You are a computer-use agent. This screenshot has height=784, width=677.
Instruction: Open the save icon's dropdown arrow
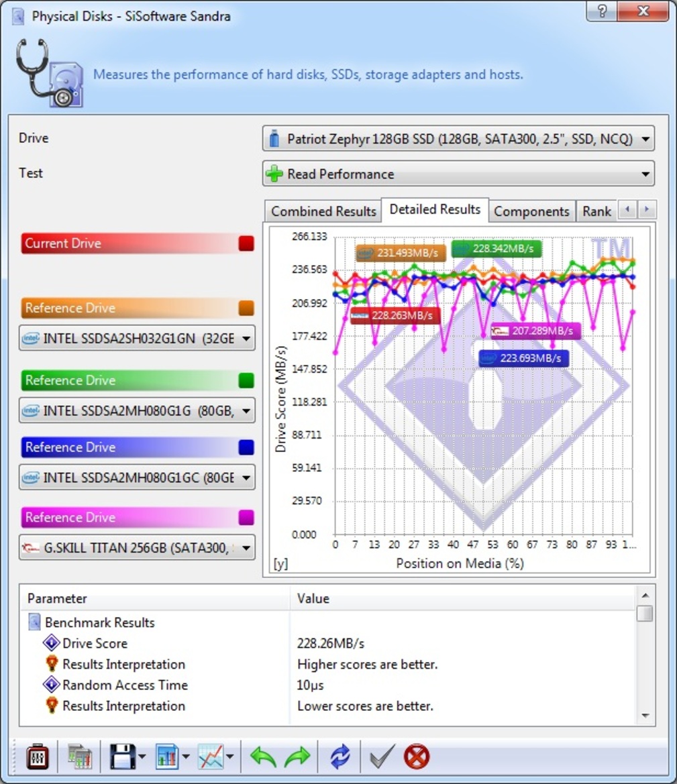point(142,757)
